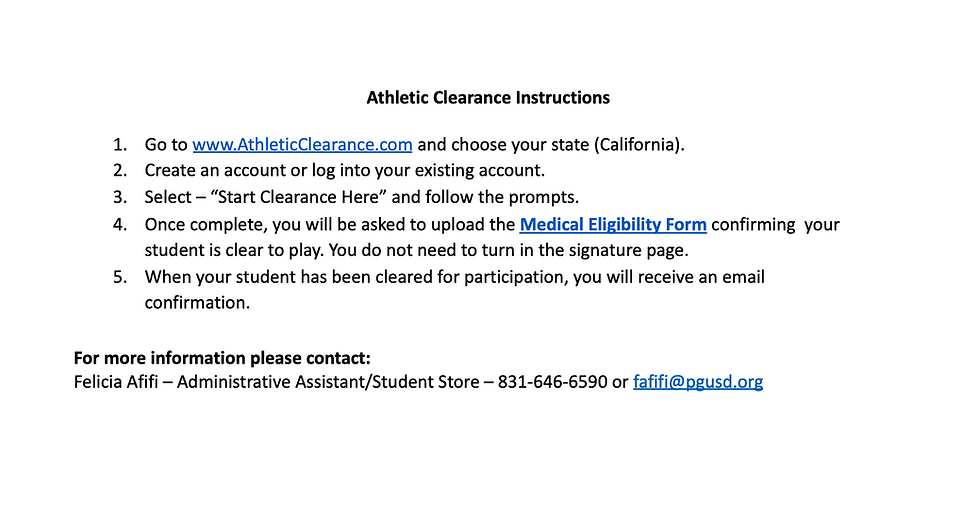Click the name Felicia Afifi

click(116, 382)
